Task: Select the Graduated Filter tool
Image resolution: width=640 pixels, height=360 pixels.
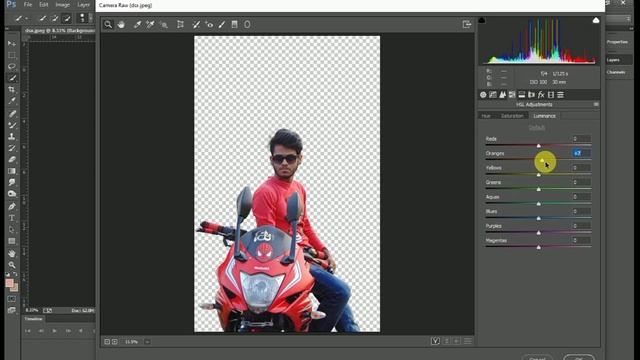Action: tap(234, 24)
